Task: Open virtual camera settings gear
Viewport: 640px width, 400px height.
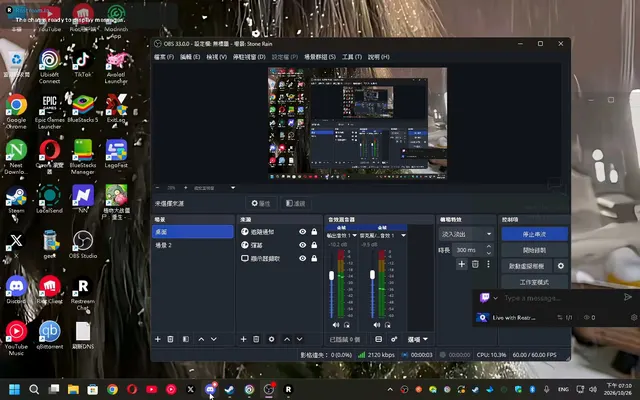Action: pos(561,266)
